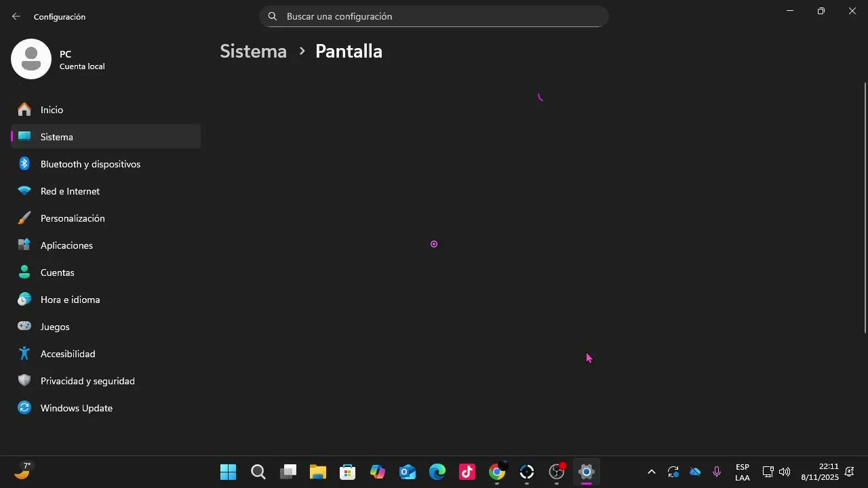The image size is (868, 488).
Task: Open TikTok from taskbar
Action: pyautogui.click(x=467, y=472)
